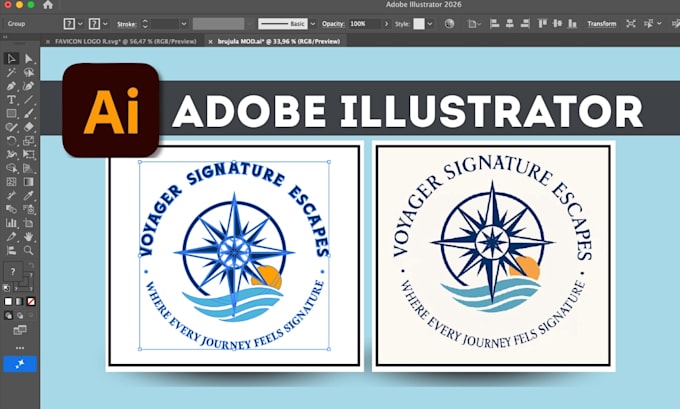This screenshot has width=680, height=409.
Task: Select the Selection tool (black arrow)
Action: tap(11, 59)
